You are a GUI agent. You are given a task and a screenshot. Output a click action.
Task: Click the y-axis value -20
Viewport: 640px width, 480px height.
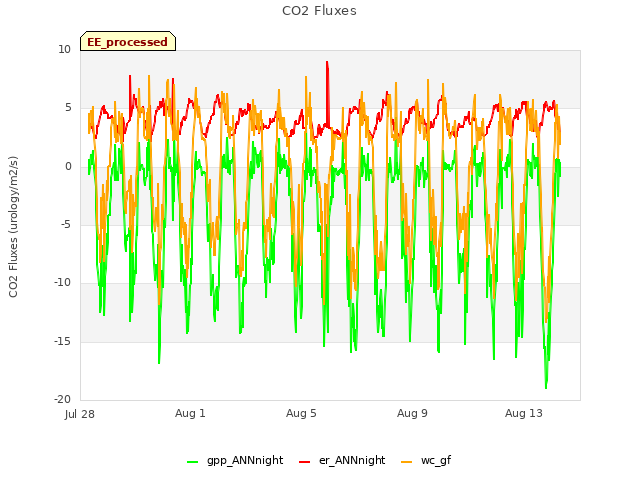(x=62, y=399)
